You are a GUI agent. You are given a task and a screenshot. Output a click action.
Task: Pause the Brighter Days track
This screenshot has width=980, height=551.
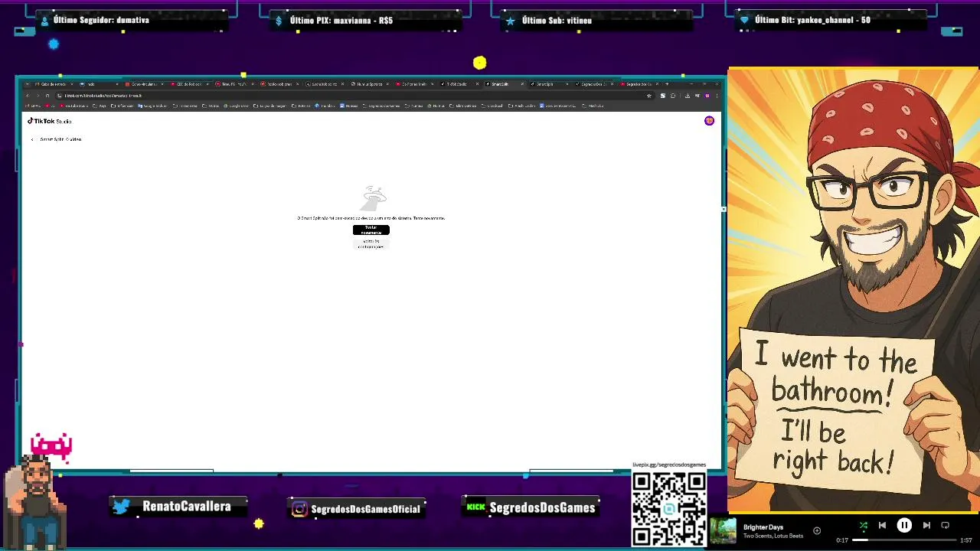pos(904,525)
